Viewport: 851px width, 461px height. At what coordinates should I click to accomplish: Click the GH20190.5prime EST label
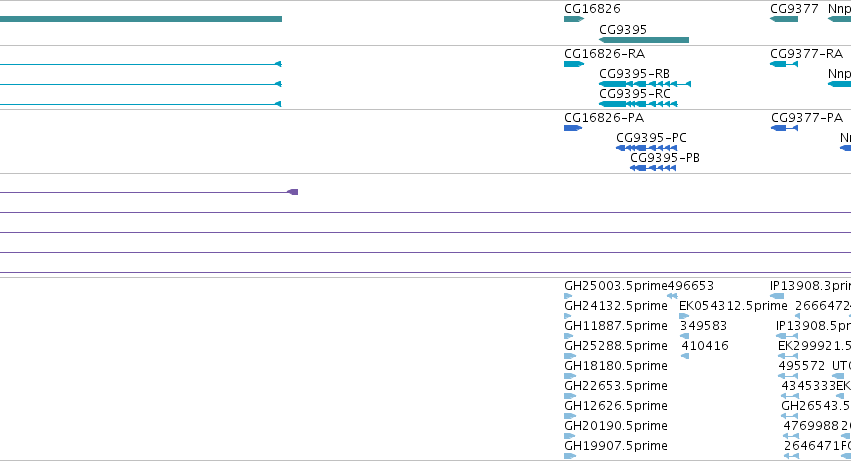point(616,427)
